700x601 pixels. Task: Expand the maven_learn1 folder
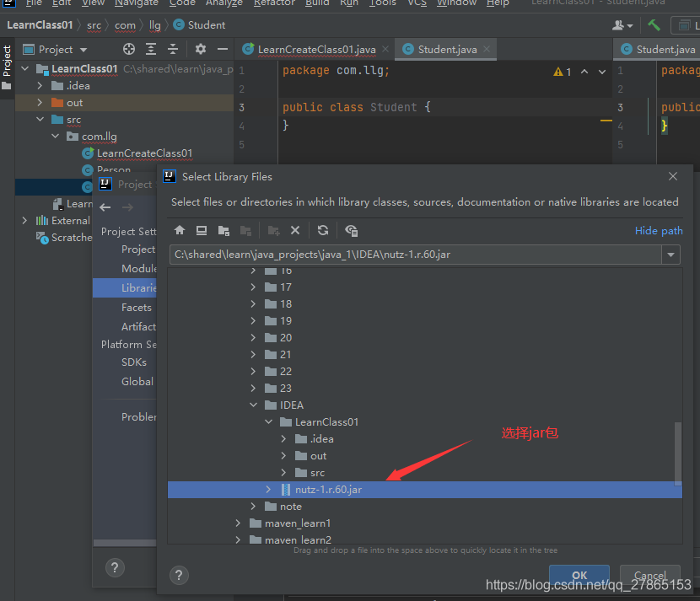(x=240, y=523)
